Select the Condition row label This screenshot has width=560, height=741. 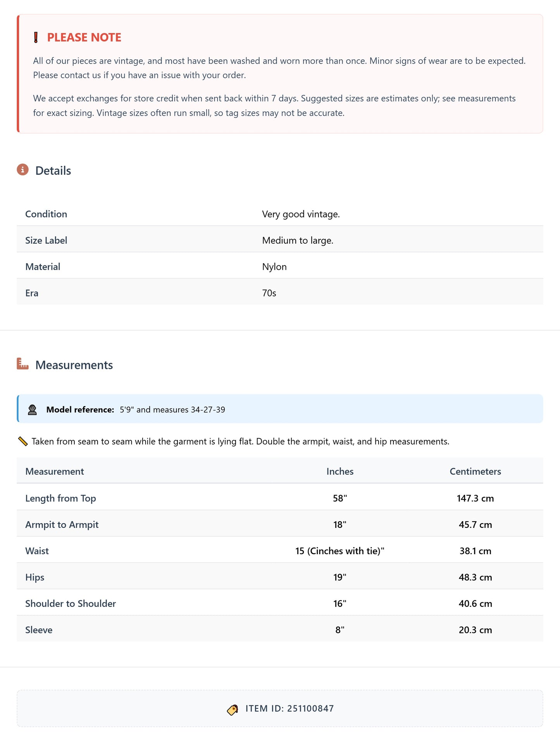click(x=46, y=214)
